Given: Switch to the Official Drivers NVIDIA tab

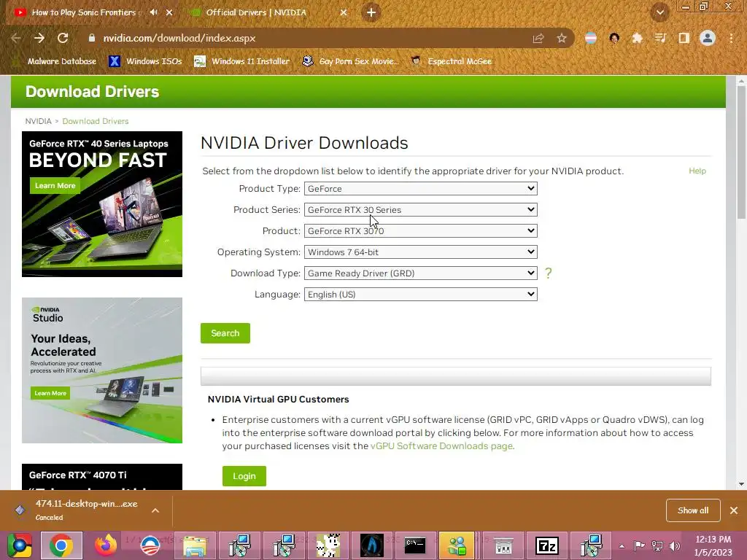Looking at the screenshot, I should tap(256, 12).
